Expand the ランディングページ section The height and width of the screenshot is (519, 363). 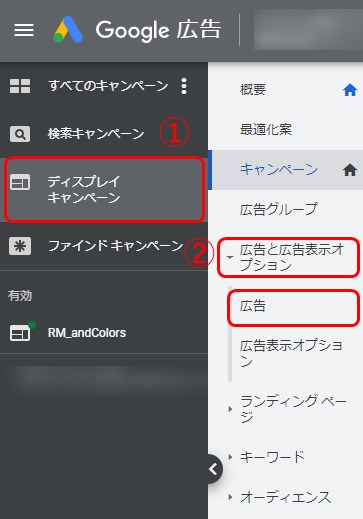click(x=230, y=409)
